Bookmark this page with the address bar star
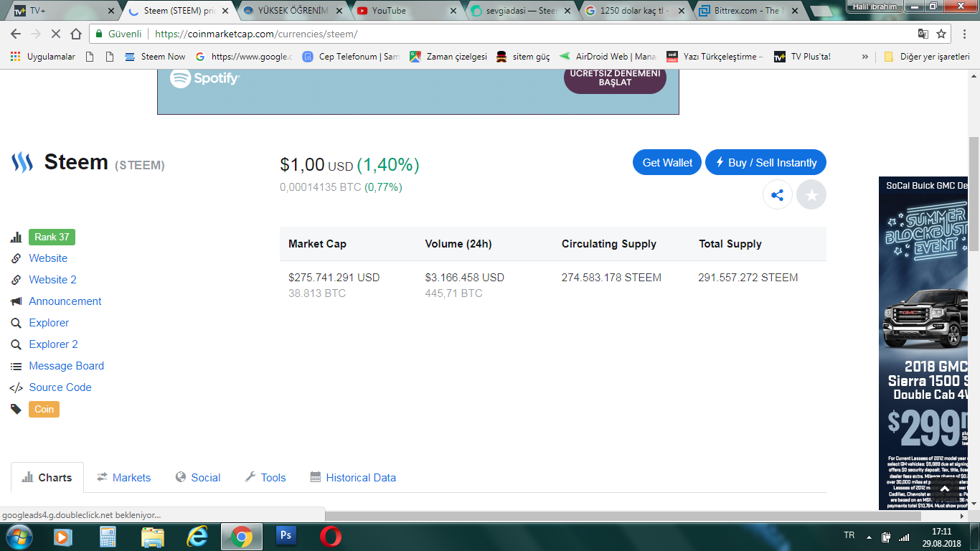 [941, 34]
